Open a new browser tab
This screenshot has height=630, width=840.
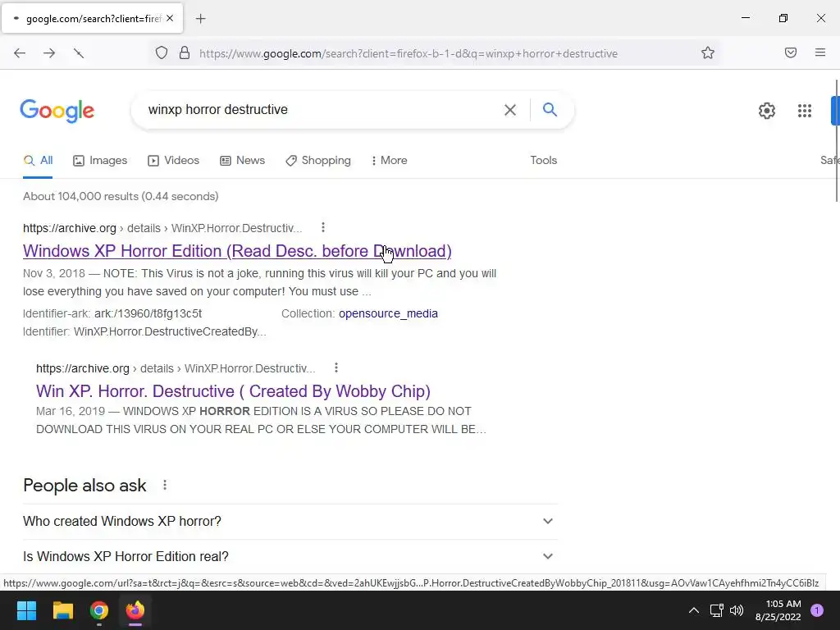pos(200,19)
